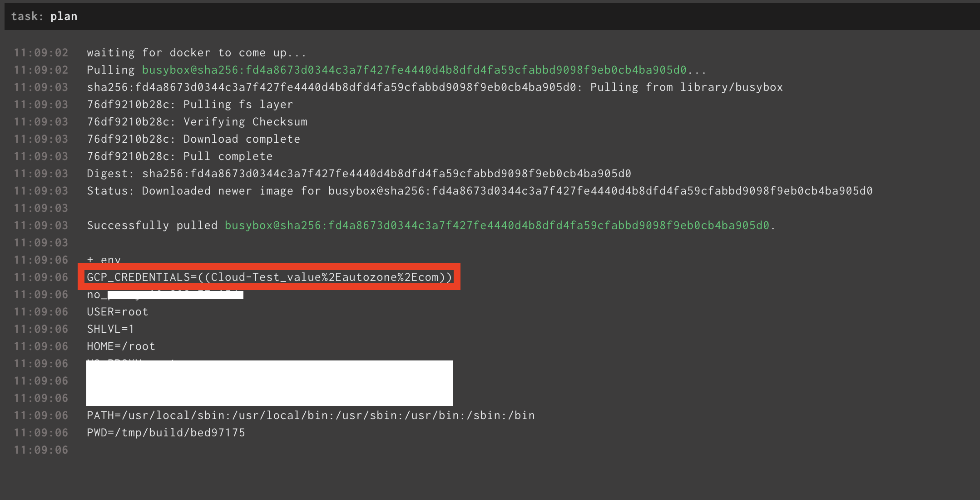Click the "Verifying Checksum" line
Image resolution: width=980 pixels, height=500 pixels.
click(197, 121)
